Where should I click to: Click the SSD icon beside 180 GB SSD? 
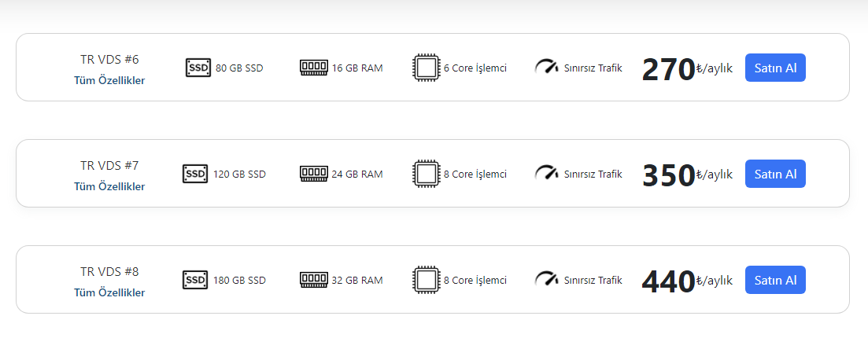pos(195,280)
